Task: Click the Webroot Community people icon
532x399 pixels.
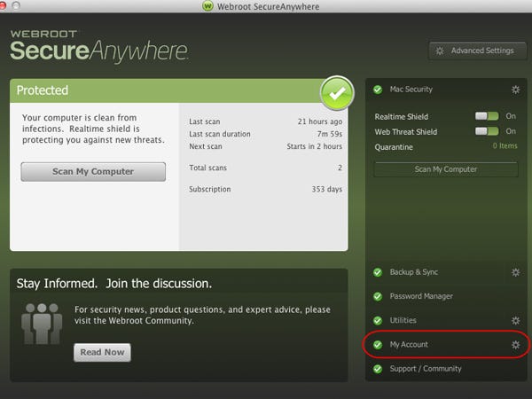Action: [x=42, y=324]
